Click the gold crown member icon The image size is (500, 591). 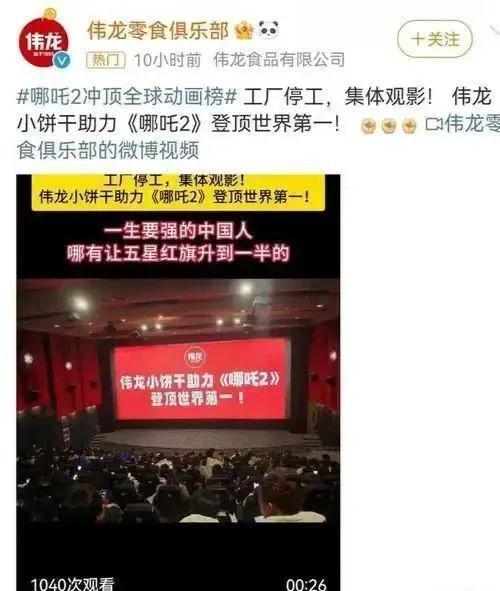pos(244,31)
